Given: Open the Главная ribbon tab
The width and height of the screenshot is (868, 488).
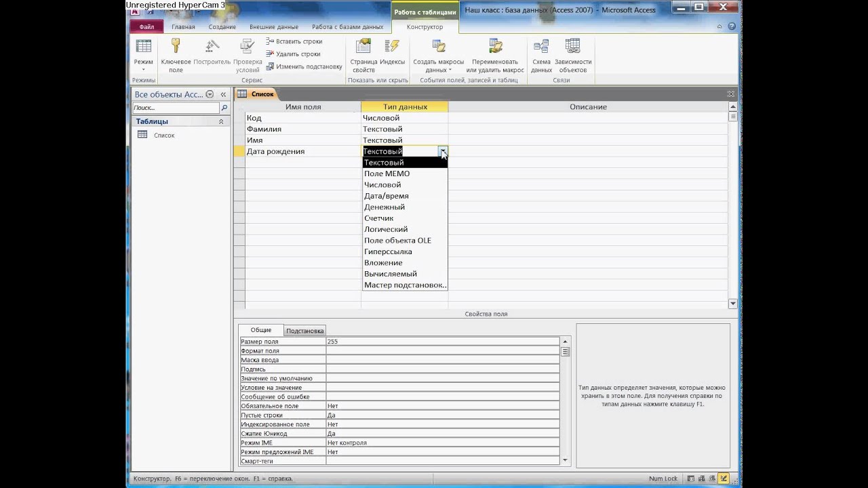Looking at the screenshot, I should [183, 27].
